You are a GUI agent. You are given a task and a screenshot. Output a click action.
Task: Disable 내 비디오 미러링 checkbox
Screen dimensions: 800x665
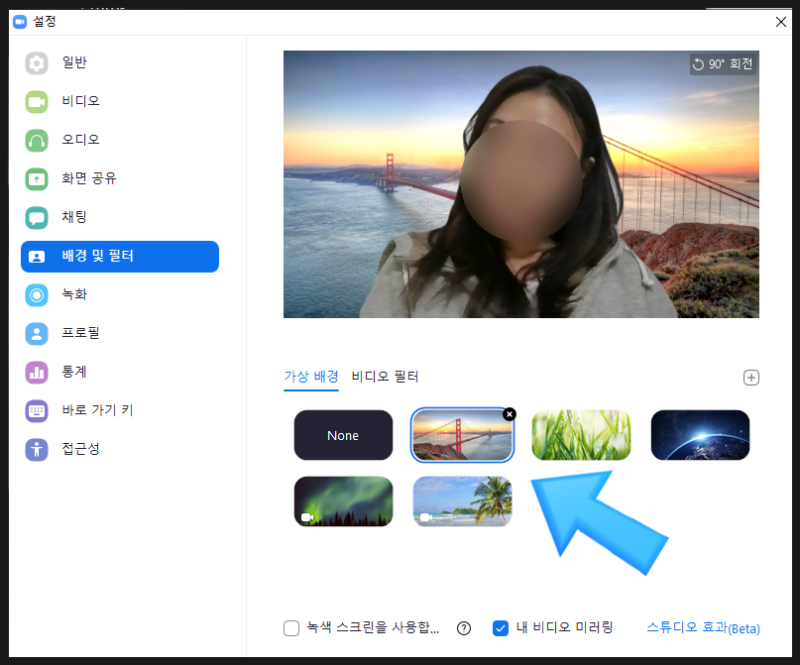tap(501, 628)
